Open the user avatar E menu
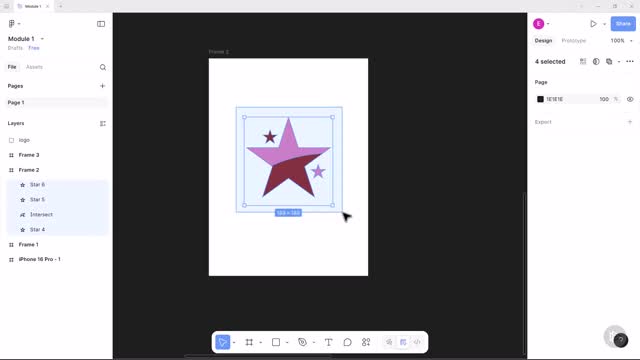 [538, 24]
